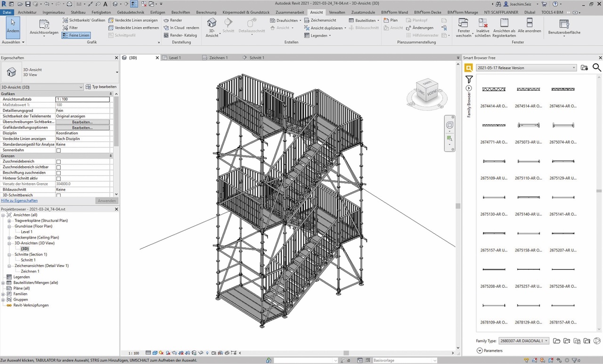Image resolution: width=603 pixels, height=364 pixels.
Task: Check the Zuschneidebereich checkbox
Action: tap(58, 162)
